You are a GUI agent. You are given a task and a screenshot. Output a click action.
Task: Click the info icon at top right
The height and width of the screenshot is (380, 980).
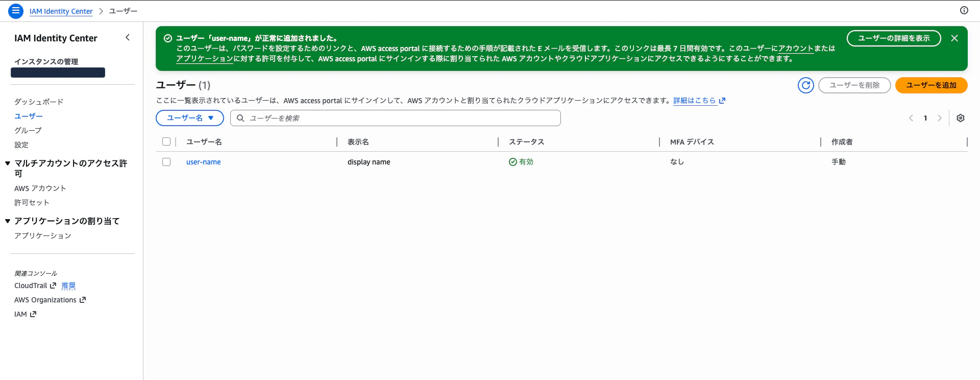(x=964, y=10)
